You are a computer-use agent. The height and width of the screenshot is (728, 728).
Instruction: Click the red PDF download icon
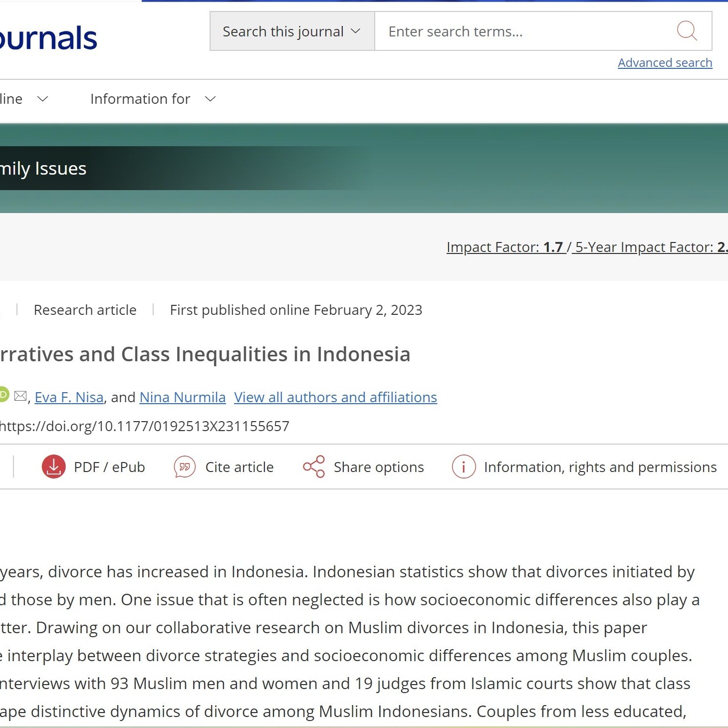(54, 467)
